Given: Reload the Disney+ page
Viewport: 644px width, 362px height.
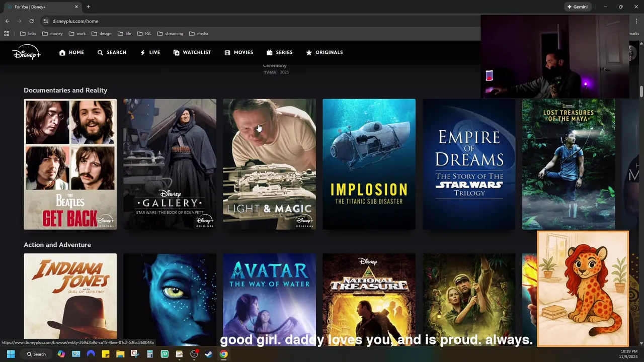Looking at the screenshot, I should 31,21.
